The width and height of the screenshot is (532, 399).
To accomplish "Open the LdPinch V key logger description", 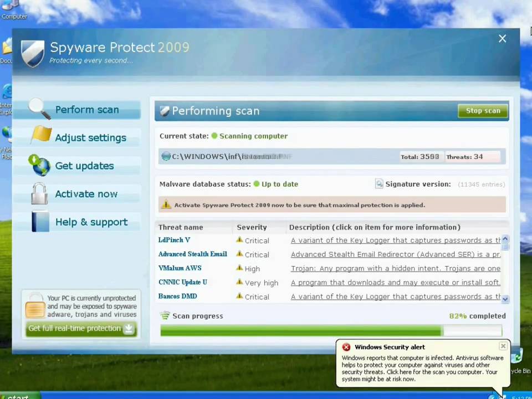I will tap(396, 240).
